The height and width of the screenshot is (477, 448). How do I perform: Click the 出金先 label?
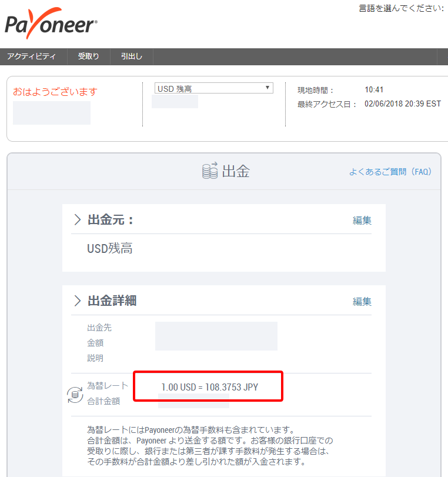[x=99, y=328]
